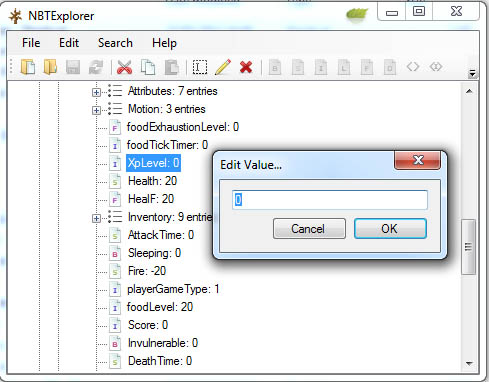
Task: Expand the Inventory node
Action: (x=96, y=218)
